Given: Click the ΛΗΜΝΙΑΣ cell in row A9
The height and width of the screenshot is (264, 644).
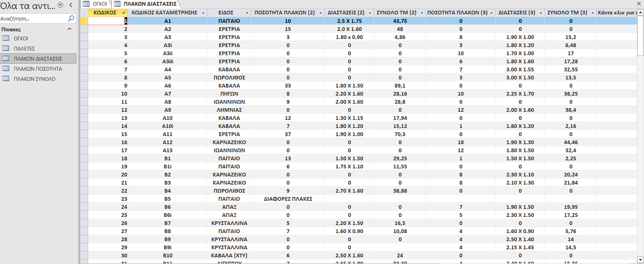Looking at the screenshot, I should (229, 110).
